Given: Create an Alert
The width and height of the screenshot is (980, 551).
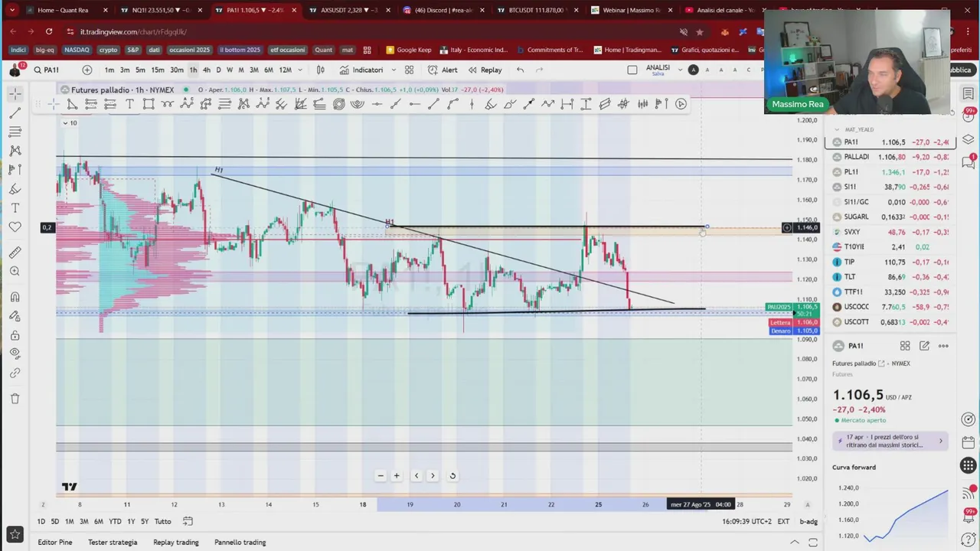Looking at the screenshot, I should [x=443, y=70].
